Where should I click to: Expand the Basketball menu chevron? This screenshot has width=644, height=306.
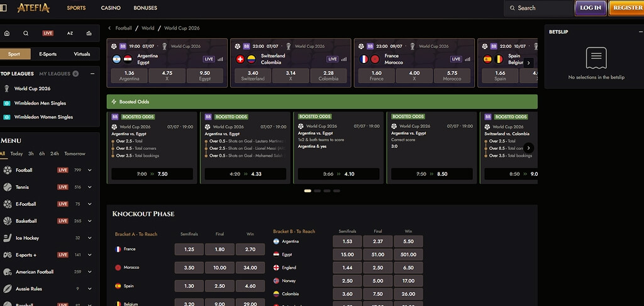coord(89,221)
